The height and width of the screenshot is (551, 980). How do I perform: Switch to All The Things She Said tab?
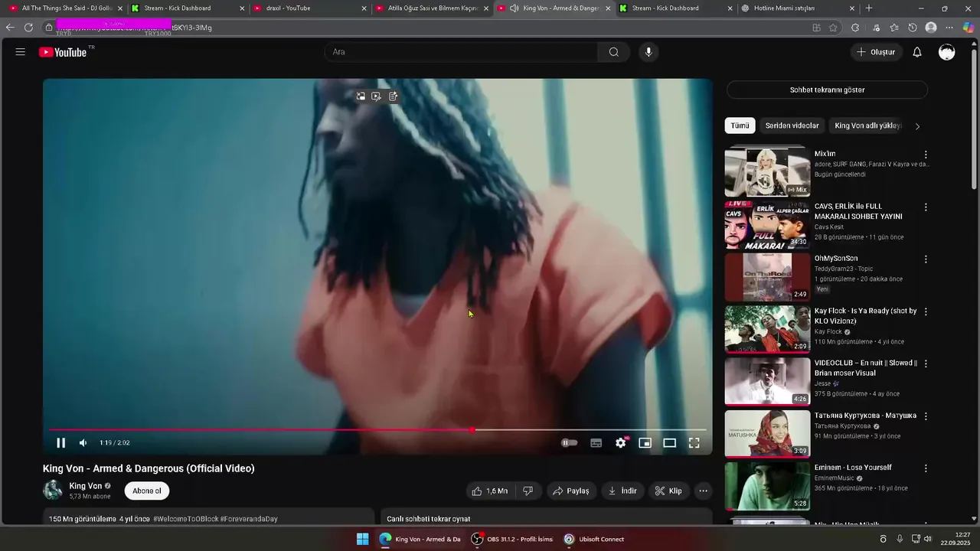pos(64,8)
